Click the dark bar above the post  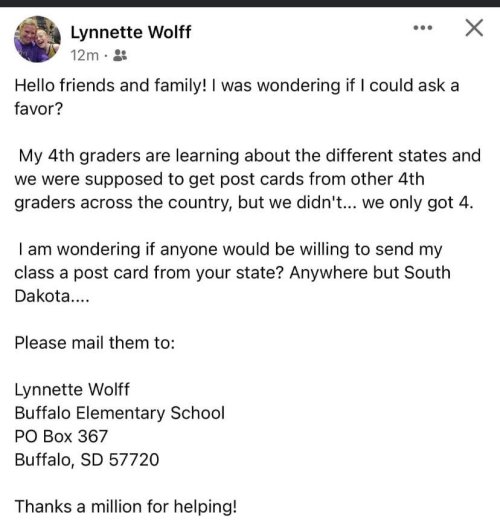tap(250, 3)
